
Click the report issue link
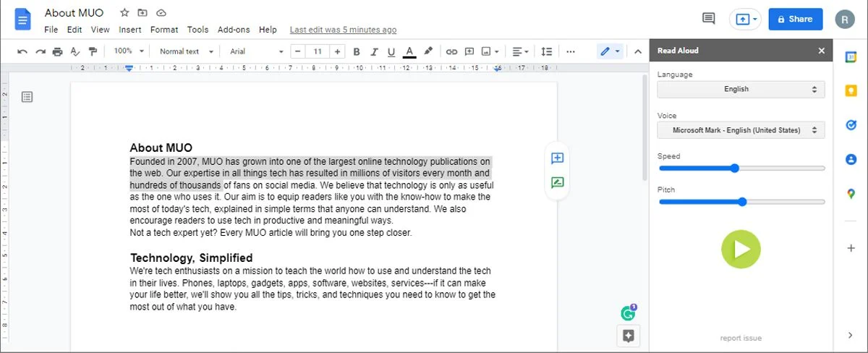741,339
